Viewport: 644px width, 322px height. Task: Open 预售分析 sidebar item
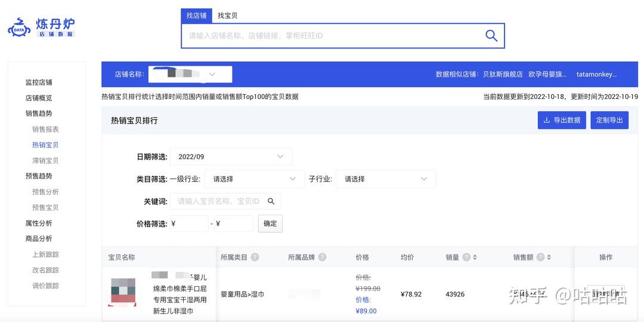(45, 192)
